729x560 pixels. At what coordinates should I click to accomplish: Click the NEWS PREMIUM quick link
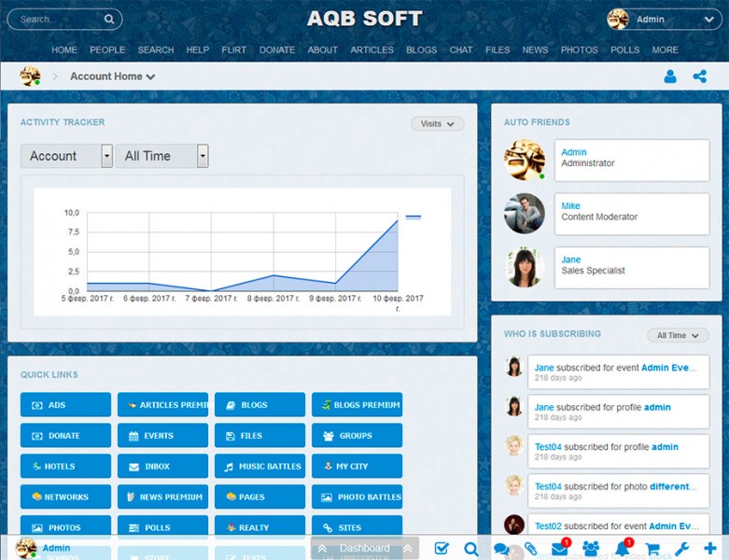click(x=162, y=497)
